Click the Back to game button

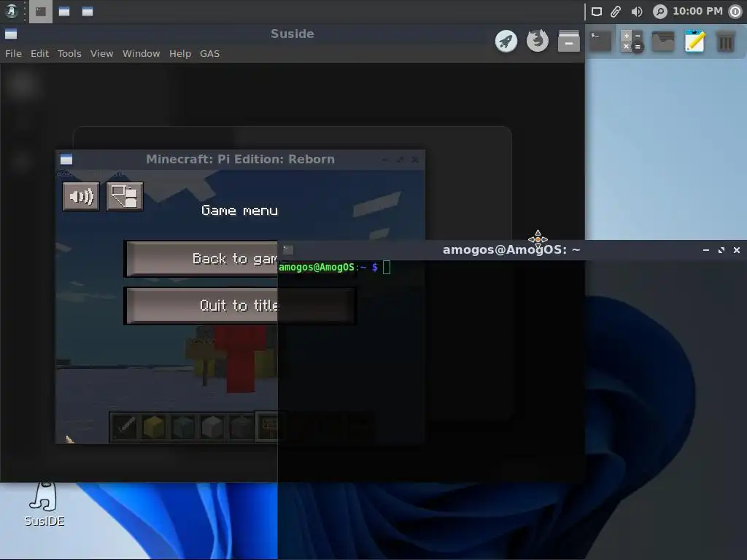click(201, 259)
